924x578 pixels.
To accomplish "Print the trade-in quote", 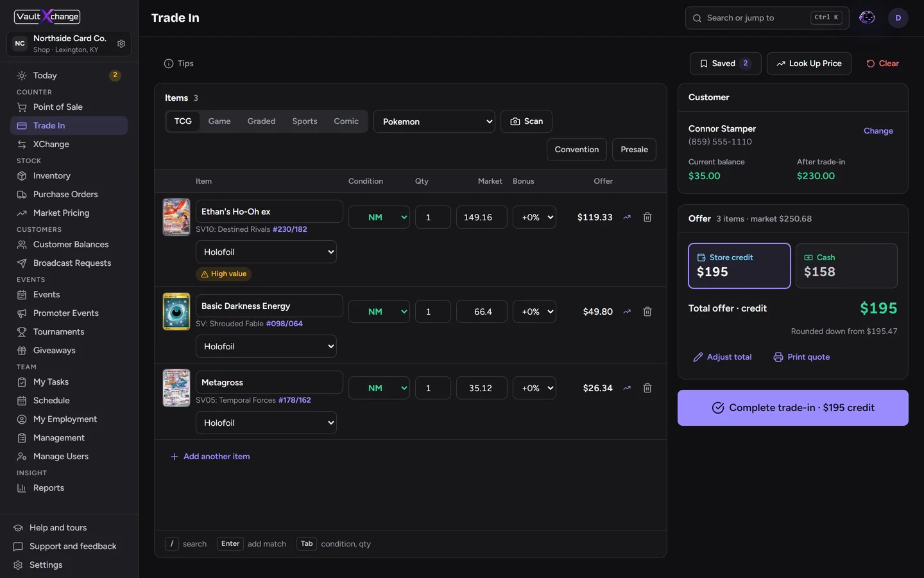I will 801,357.
